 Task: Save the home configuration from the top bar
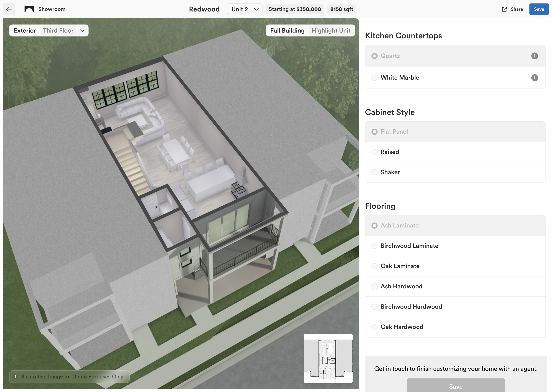coord(539,9)
